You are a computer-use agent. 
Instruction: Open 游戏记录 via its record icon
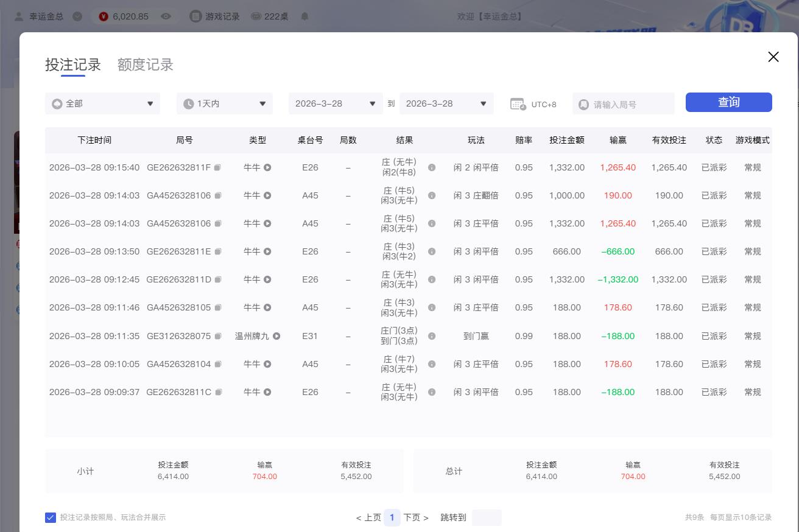point(195,16)
